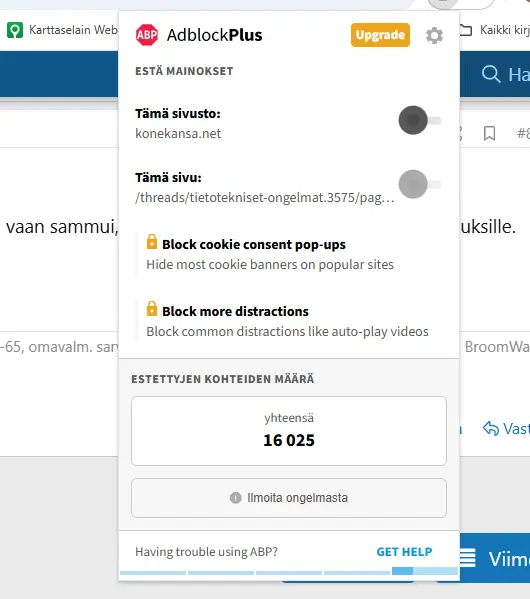Bookmark the post with the bookmark icon
This screenshot has height=599, width=530.
(x=489, y=134)
